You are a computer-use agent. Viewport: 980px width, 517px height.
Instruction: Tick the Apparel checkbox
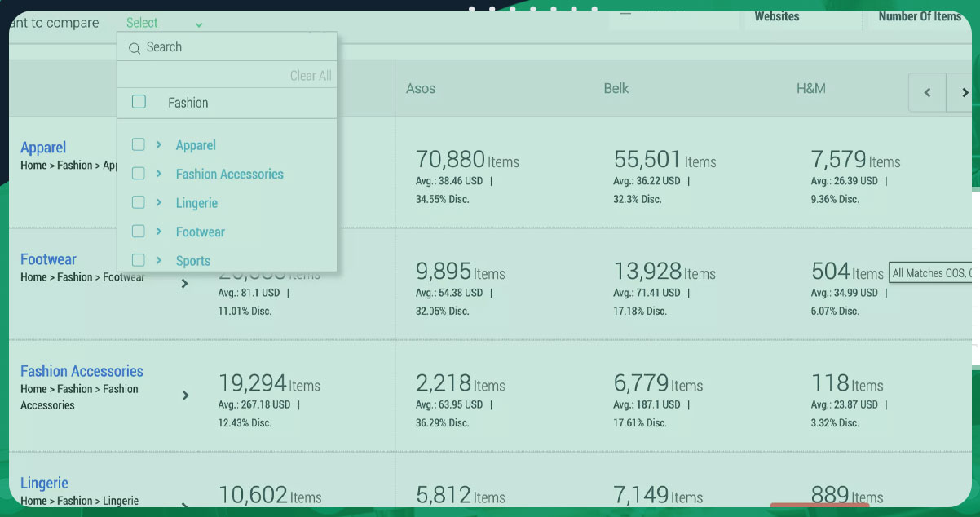pos(139,144)
